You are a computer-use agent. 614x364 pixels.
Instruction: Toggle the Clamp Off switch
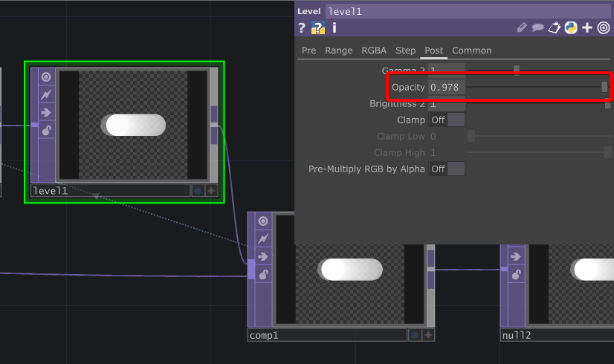(447, 120)
